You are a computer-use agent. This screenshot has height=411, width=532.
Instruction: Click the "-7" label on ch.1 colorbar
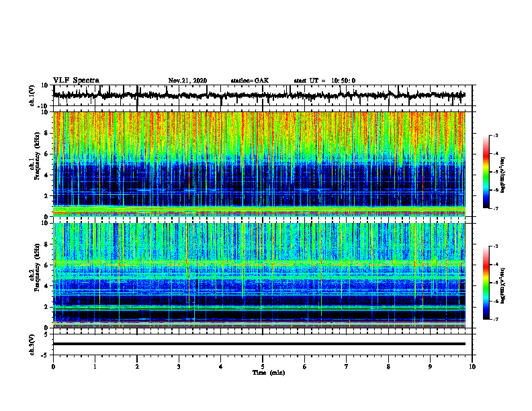(x=496, y=208)
